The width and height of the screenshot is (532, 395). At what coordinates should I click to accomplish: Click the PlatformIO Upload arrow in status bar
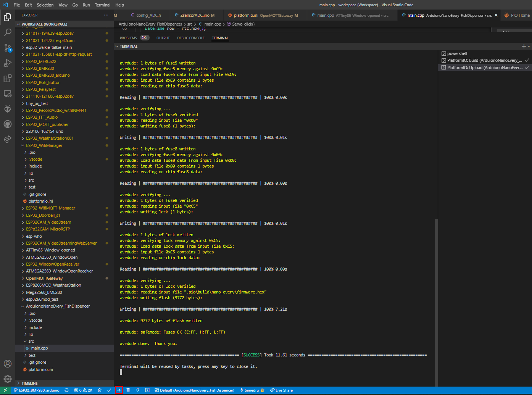[119, 390]
